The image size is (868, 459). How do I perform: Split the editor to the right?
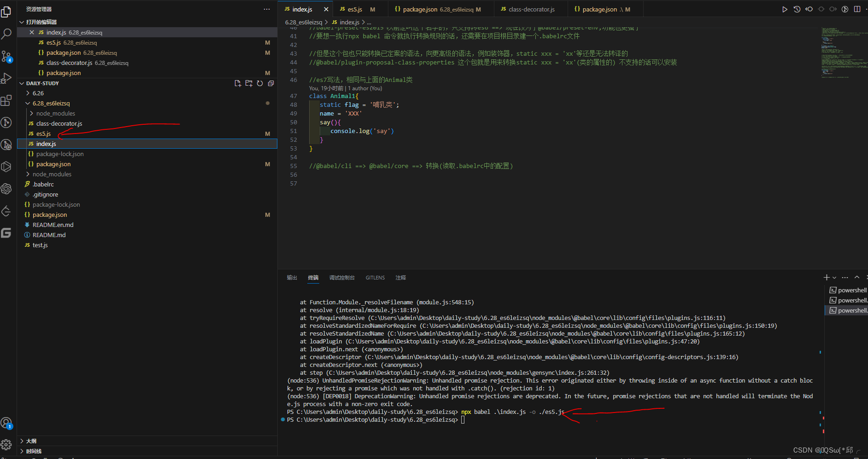pyautogui.click(x=857, y=9)
